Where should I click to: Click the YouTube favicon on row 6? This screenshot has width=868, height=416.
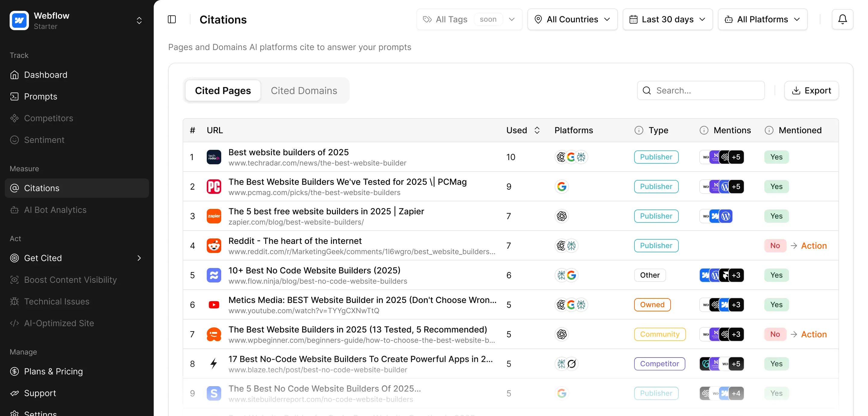click(214, 304)
